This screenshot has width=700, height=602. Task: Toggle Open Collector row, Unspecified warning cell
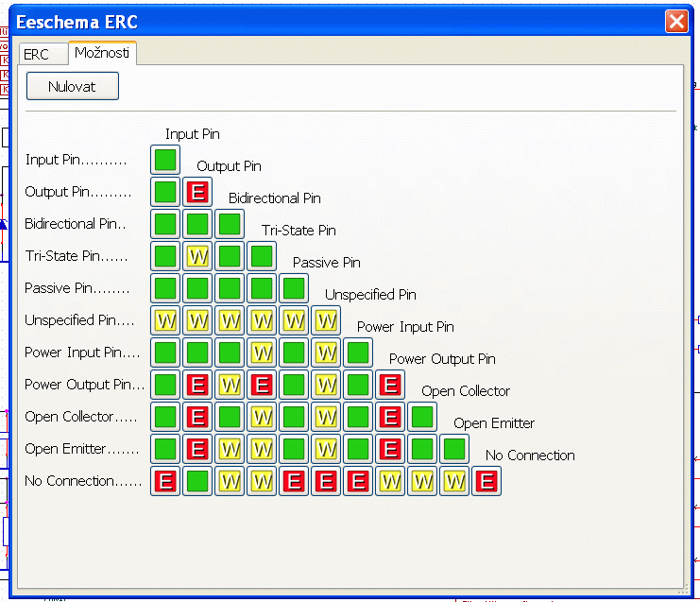tap(326, 417)
